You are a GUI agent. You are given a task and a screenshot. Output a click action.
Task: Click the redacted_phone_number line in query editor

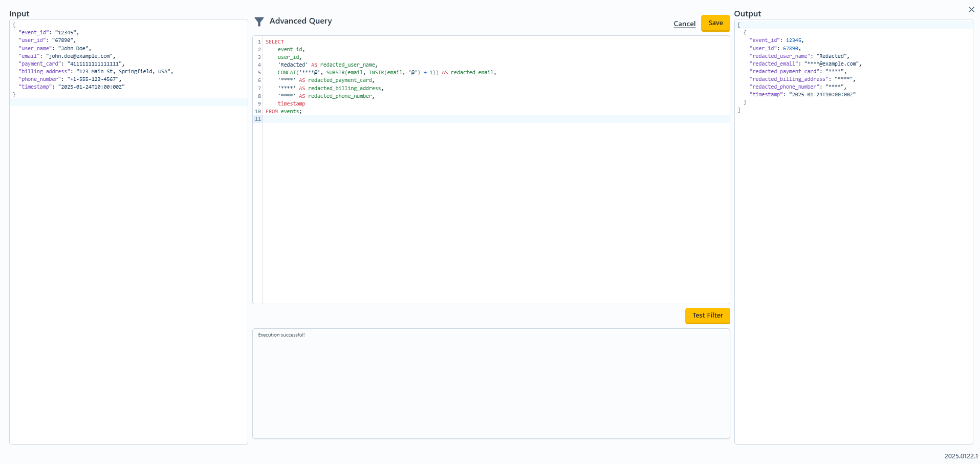point(326,96)
